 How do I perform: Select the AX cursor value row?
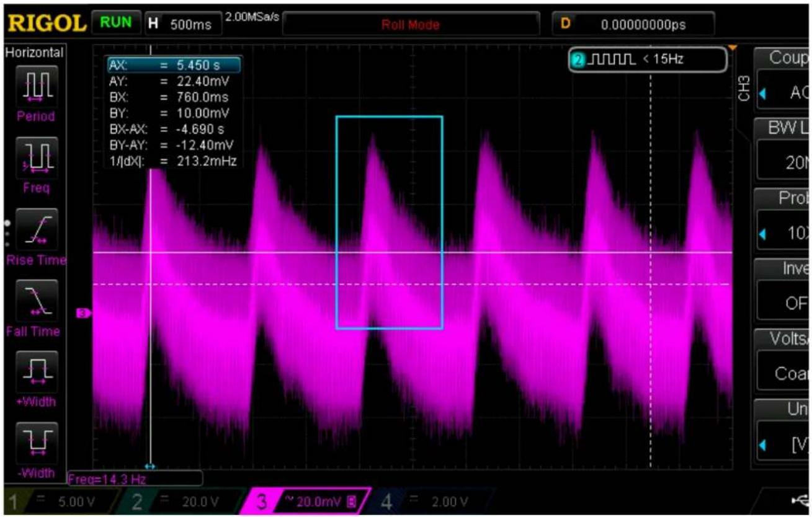click(173, 64)
